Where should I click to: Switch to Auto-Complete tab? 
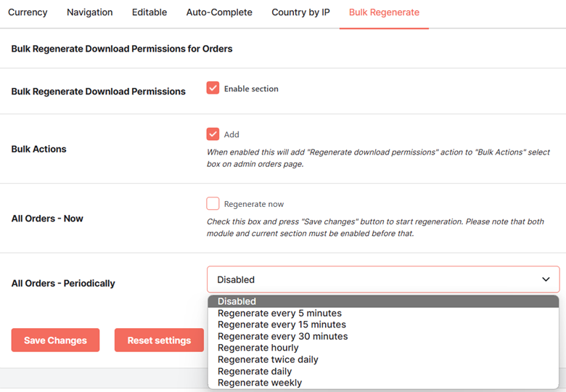(x=219, y=12)
